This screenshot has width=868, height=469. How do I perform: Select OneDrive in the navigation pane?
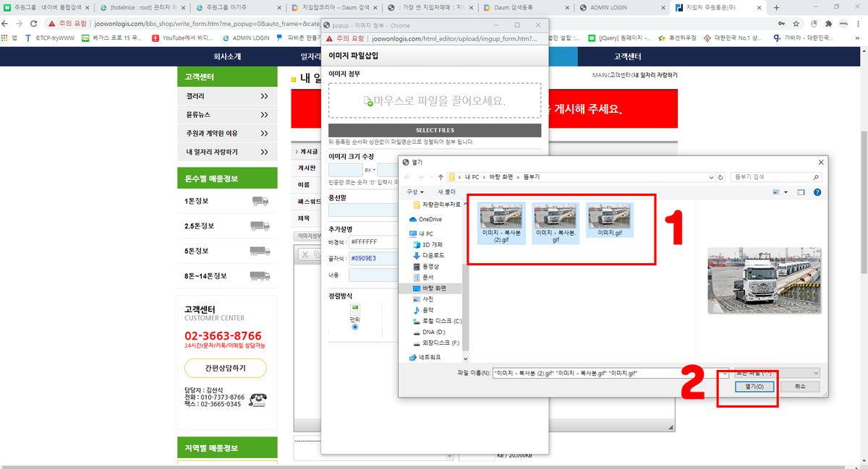425,219
